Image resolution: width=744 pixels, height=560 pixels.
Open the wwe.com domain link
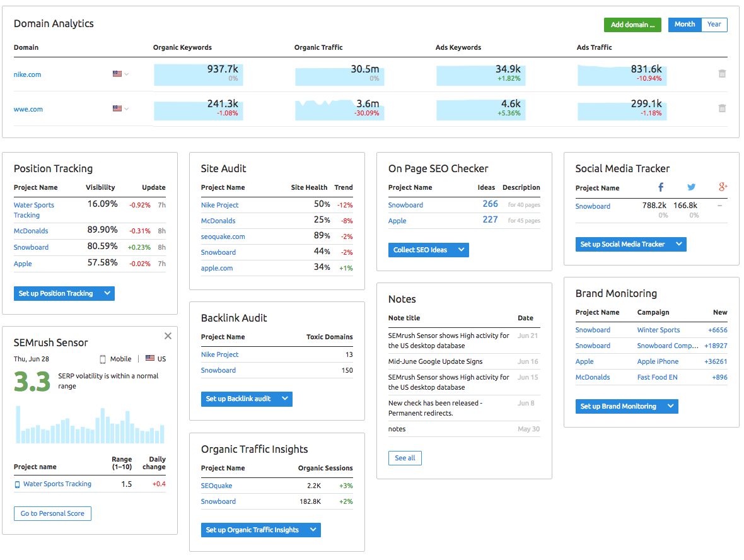[x=28, y=109]
